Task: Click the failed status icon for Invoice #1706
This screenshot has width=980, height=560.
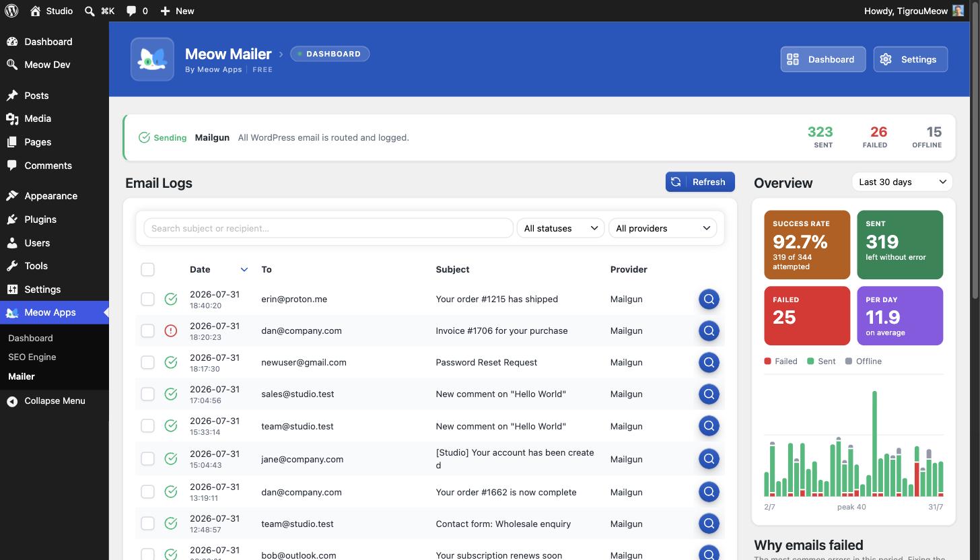Action: pyautogui.click(x=171, y=330)
